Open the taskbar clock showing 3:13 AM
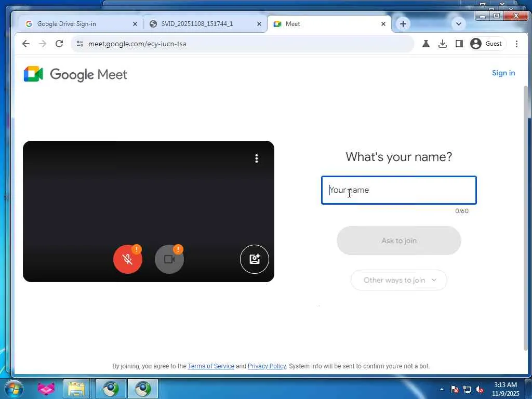This screenshot has width=532, height=399. click(506, 389)
